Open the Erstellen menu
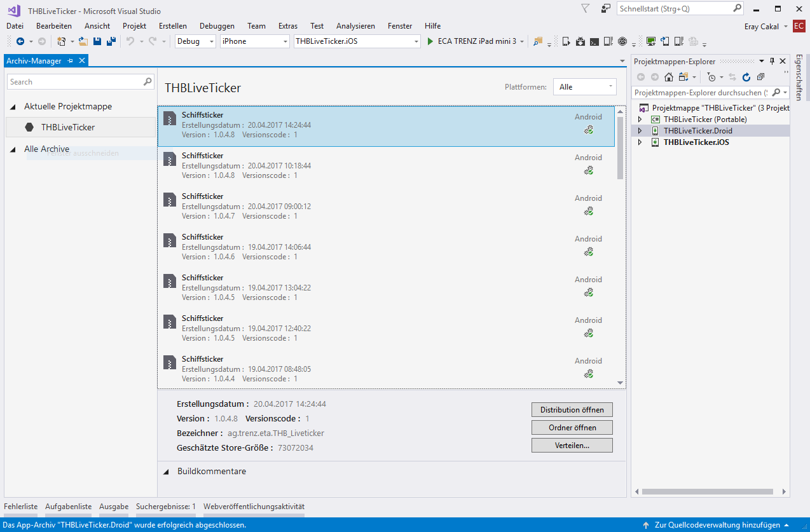This screenshot has height=532, width=810. (x=173, y=26)
